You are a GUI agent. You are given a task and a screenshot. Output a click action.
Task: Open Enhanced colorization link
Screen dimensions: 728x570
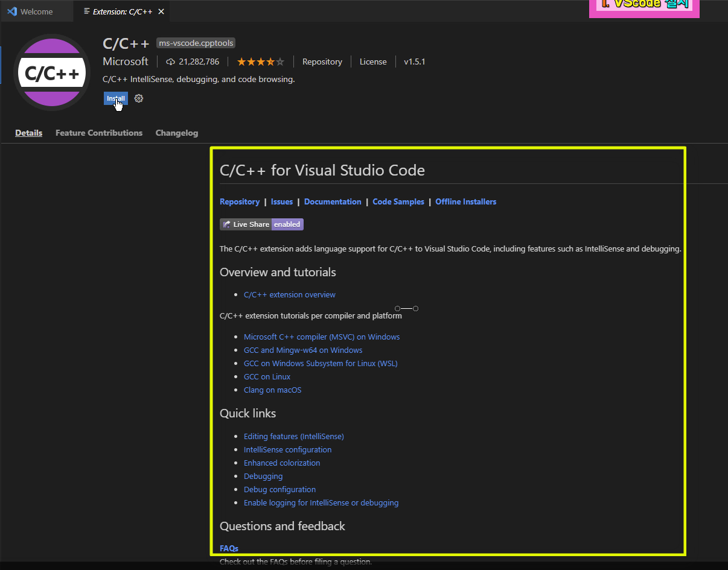(x=282, y=463)
